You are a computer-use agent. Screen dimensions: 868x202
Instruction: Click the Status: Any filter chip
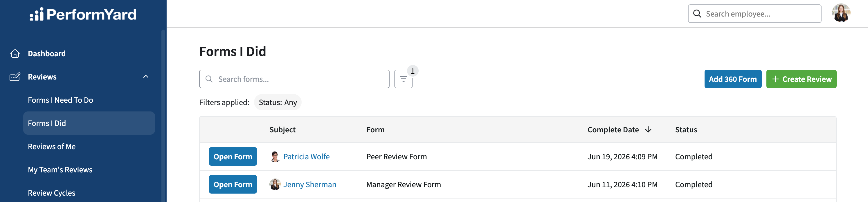pyautogui.click(x=278, y=102)
